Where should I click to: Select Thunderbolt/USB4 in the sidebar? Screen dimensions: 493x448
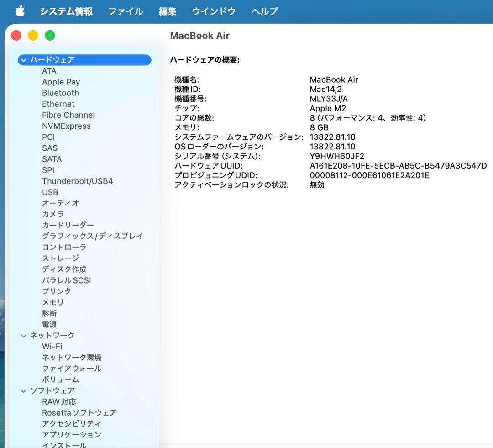pos(77,181)
